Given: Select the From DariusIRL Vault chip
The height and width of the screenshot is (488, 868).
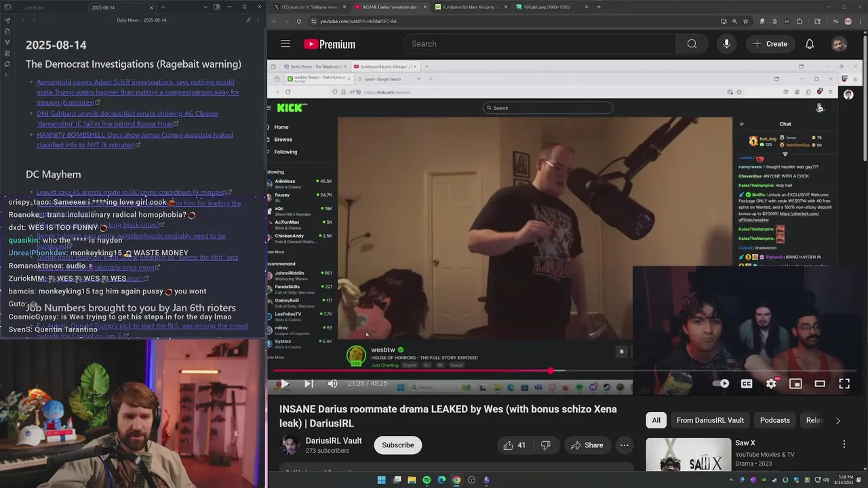Looking at the screenshot, I should [x=710, y=420].
